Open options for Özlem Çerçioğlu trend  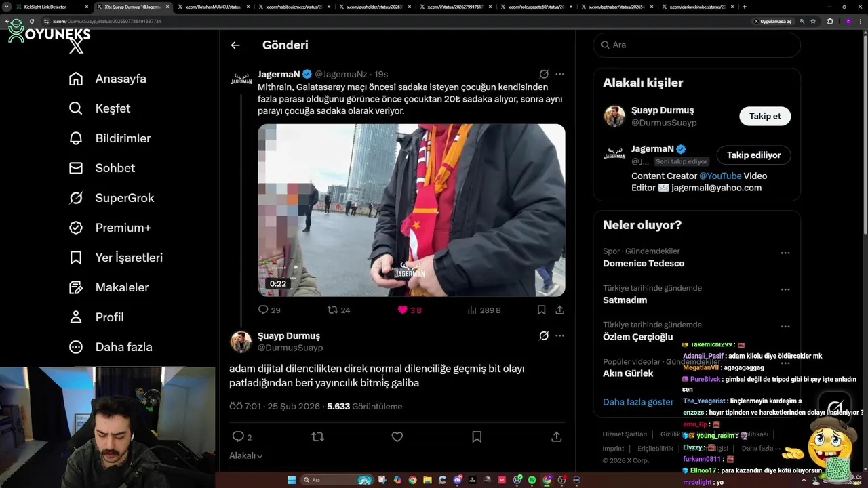tap(785, 326)
